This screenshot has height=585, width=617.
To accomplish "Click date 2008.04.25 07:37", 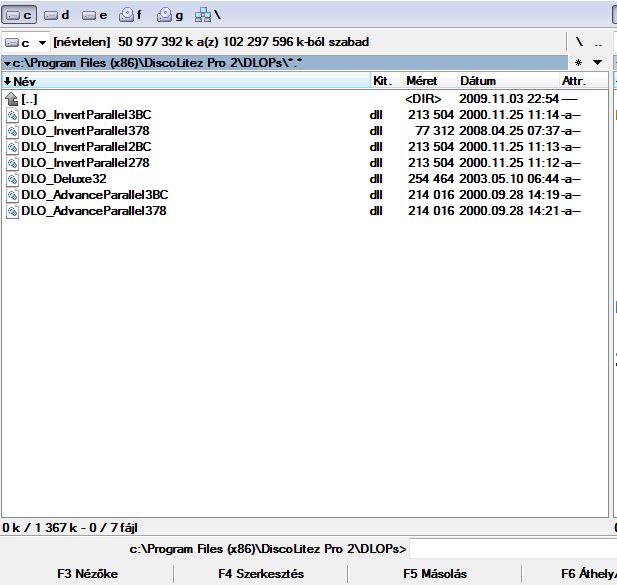I will click(x=509, y=131).
